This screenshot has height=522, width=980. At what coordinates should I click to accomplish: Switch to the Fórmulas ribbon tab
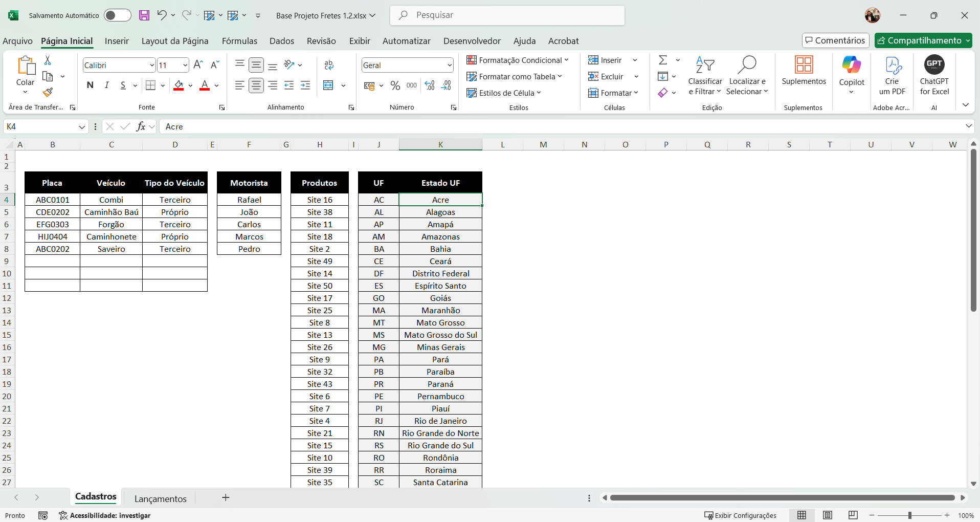point(239,41)
